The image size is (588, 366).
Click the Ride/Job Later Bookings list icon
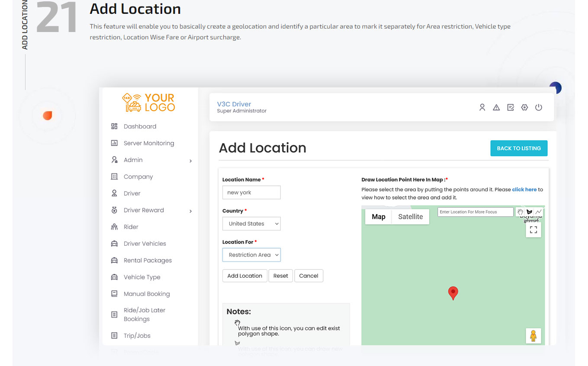pos(114,315)
